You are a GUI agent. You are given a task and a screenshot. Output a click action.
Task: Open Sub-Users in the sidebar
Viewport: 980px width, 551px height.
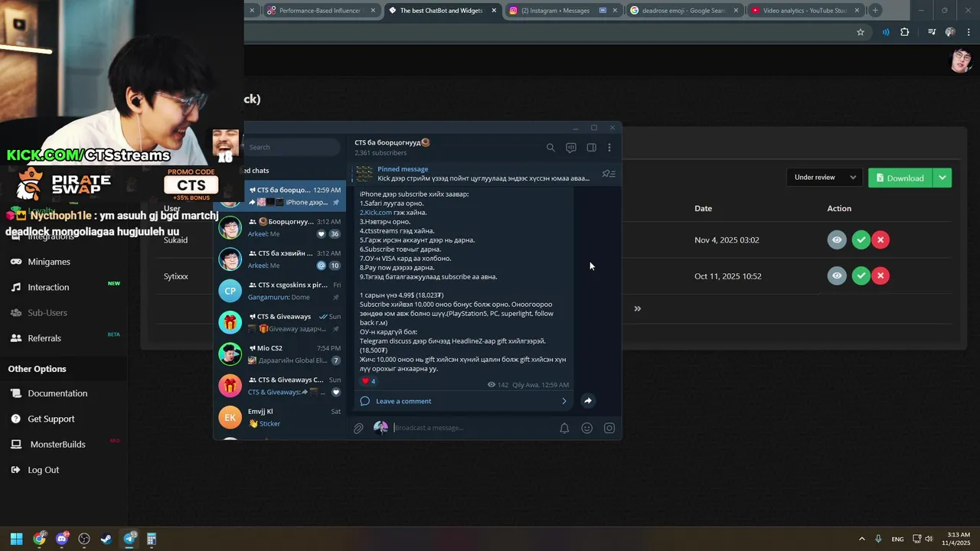47,312
